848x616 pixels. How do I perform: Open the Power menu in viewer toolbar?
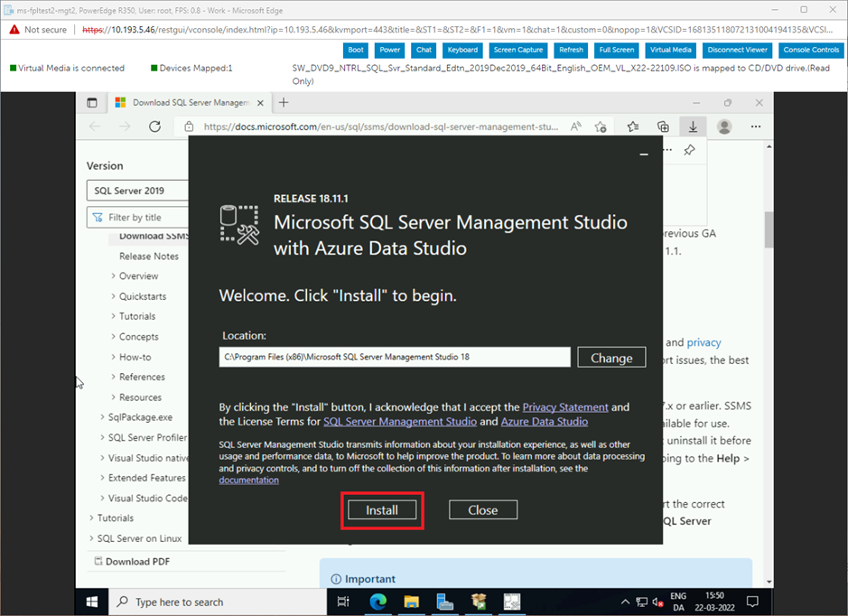coord(390,50)
